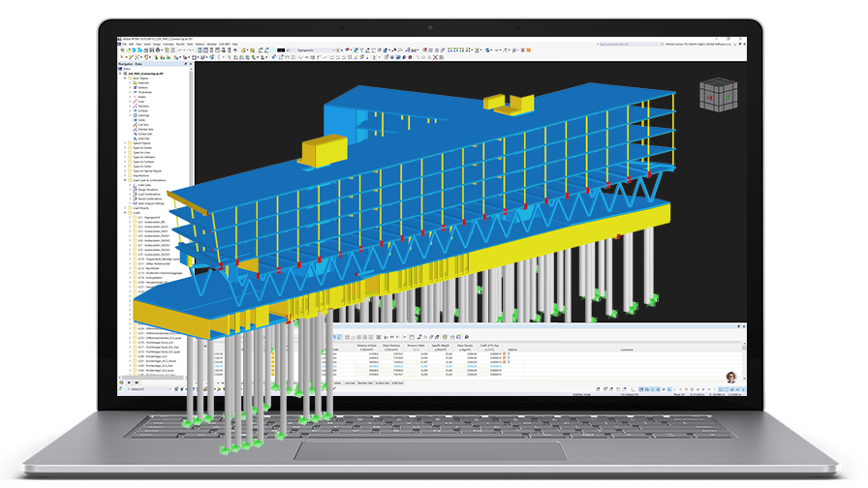Select Solids in the navigator tree
868x488 pixels.
click(141, 120)
